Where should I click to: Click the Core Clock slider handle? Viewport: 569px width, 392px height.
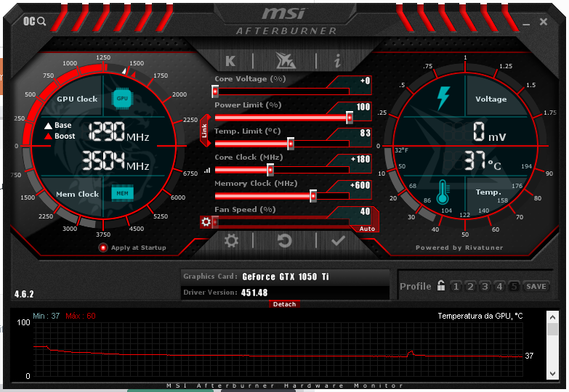click(270, 170)
